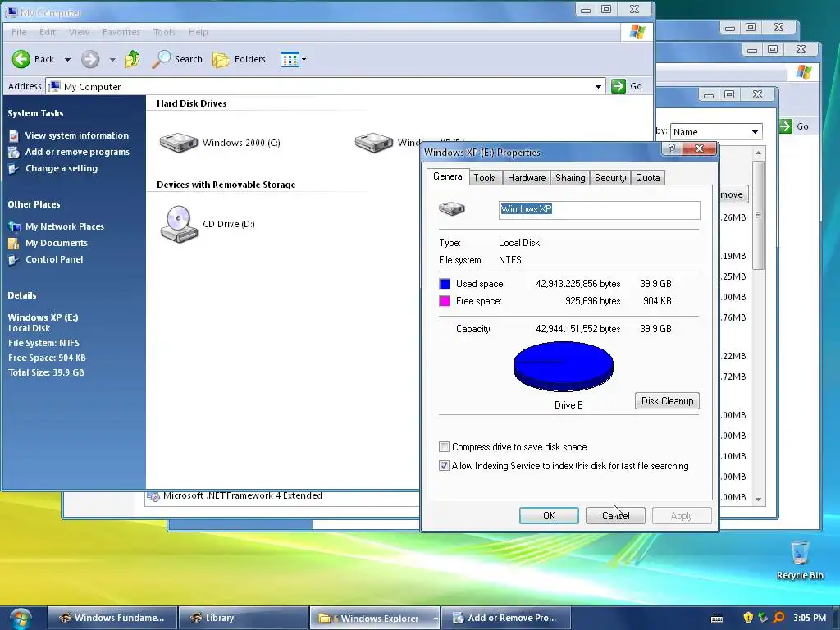Open Windows Fundamentals taskbar button
This screenshot has width=840, height=630.
click(112, 618)
